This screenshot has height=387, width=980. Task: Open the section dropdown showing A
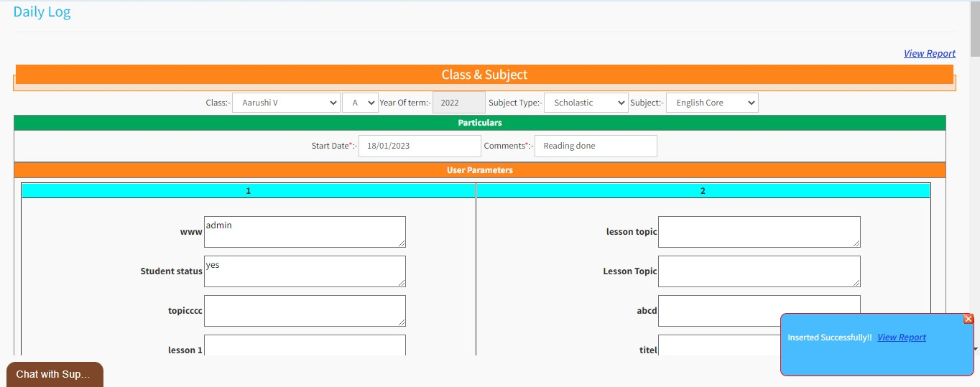point(360,103)
